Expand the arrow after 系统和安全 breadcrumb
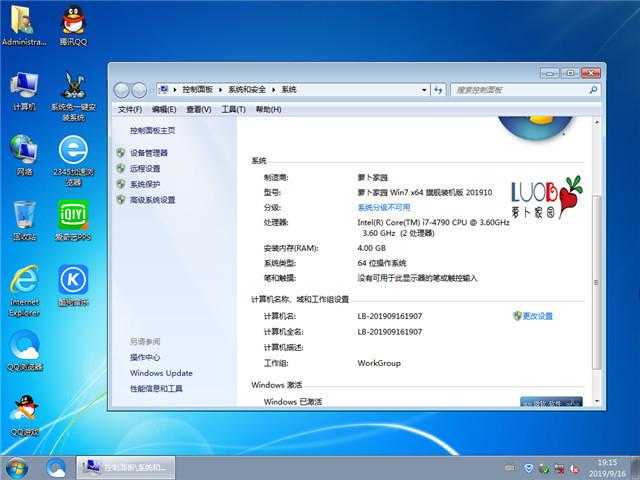This screenshot has width=640, height=480. pos(273,90)
